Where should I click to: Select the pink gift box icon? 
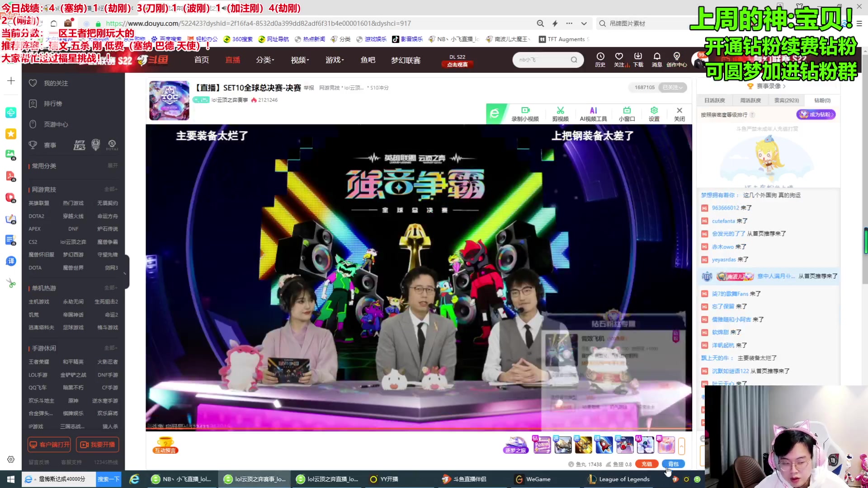(665, 445)
